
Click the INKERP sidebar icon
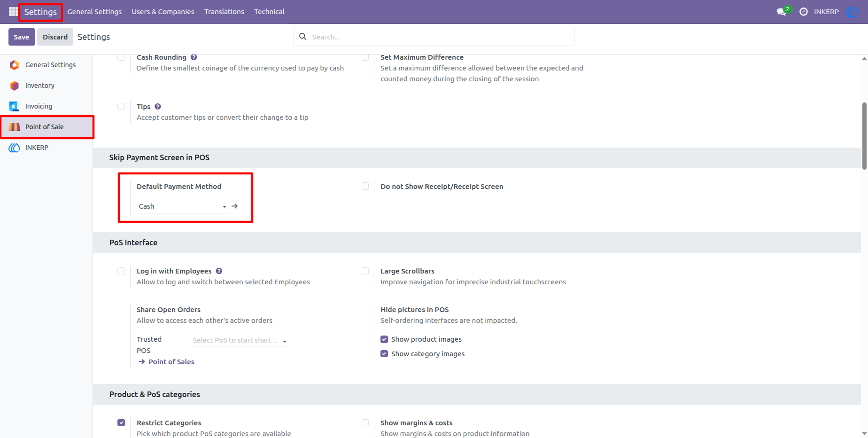(x=15, y=148)
